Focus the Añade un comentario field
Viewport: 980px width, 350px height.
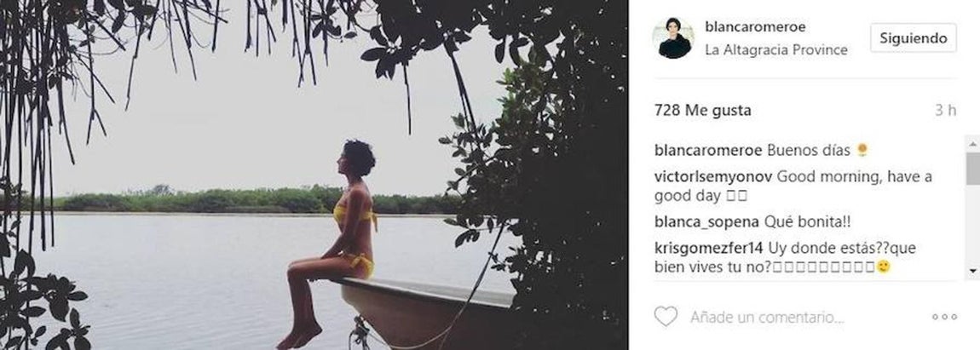click(x=767, y=317)
